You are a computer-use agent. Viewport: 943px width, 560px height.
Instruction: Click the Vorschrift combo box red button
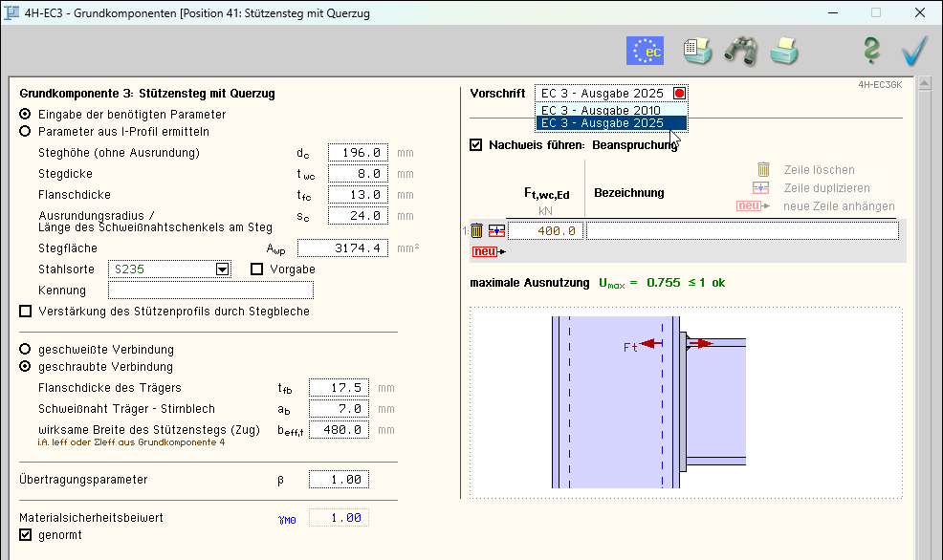click(x=679, y=94)
